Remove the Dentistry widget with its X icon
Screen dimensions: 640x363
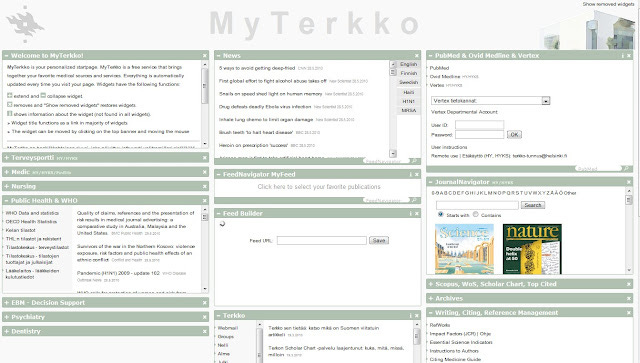[x=205, y=331]
